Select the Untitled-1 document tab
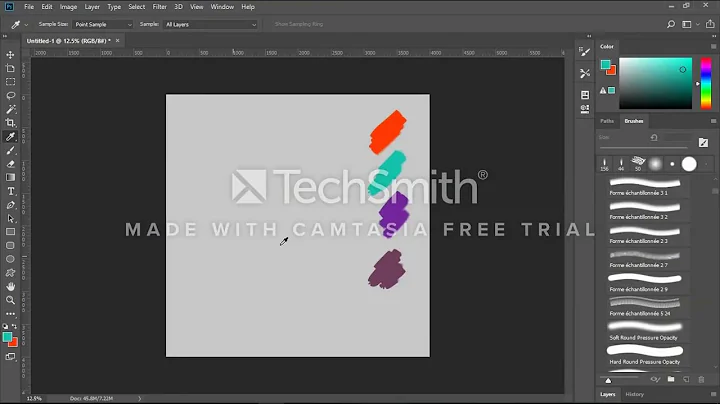Viewport: 720px width, 404px height. (68, 41)
